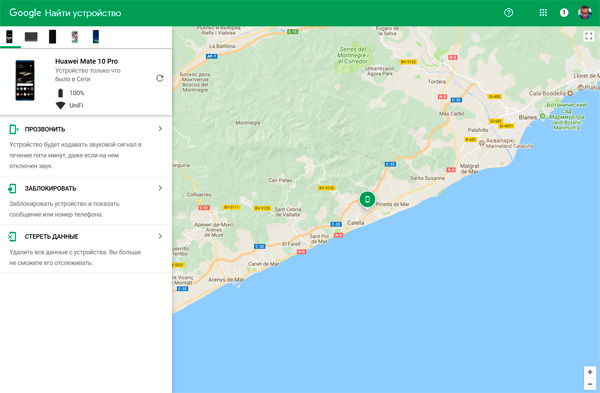
Task: Expand the СТЕРЕТЬ ДАННЫЕ option chevron
Action: pos(160,236)
